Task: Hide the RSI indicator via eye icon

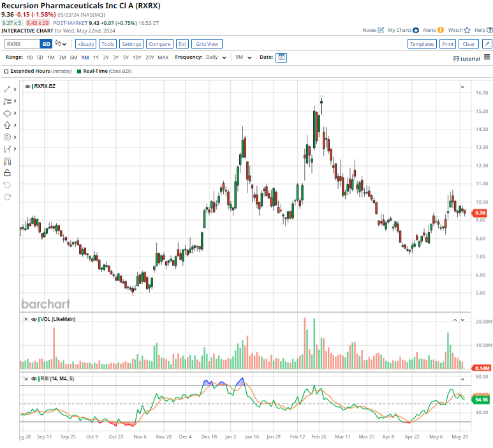Action: pyautogui.click(x=34, y=378)
